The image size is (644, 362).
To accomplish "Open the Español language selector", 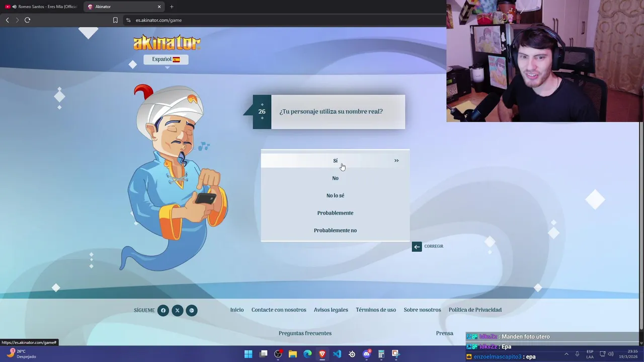I will pos(166,59).
